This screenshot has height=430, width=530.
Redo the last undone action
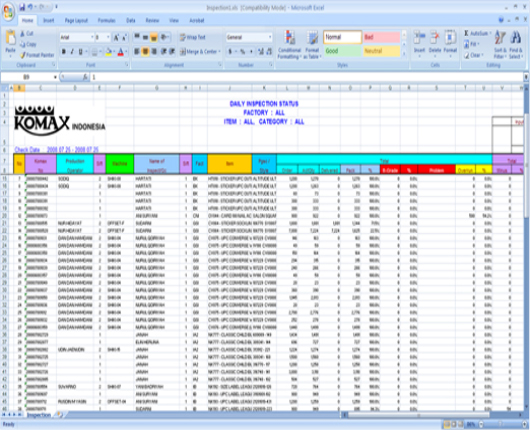tap(43, 7)
